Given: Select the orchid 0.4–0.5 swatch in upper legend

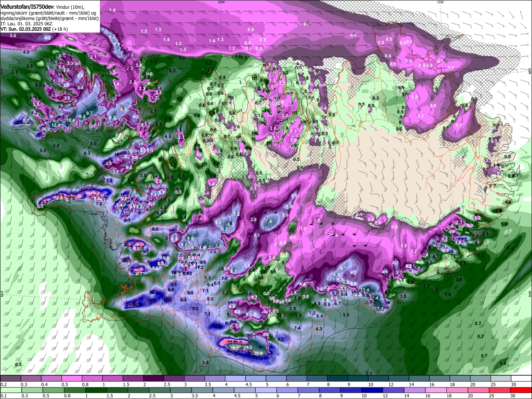Looking at the screenshot, I should coord(52,379).
